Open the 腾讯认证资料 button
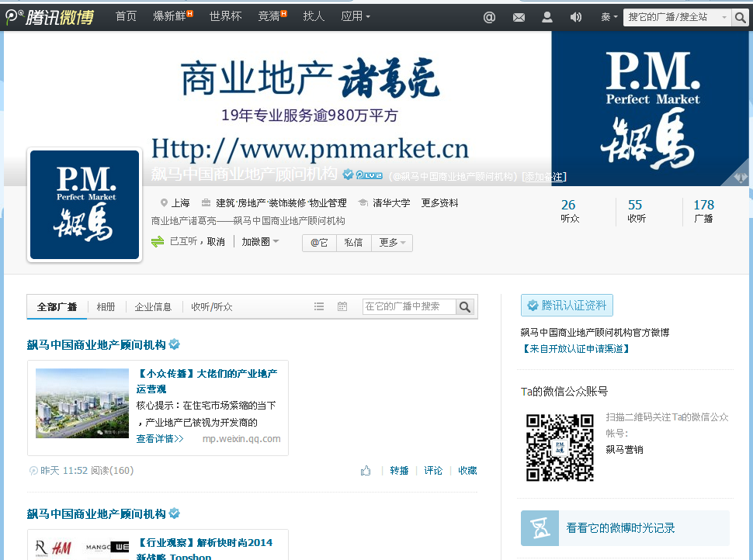Screen dimensions: 753x560 pos(567,305)
